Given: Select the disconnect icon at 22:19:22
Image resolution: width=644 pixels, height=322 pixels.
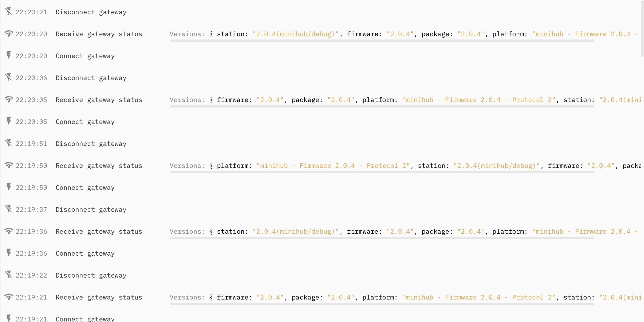Looking at the screenshot, I should (8, 275).
